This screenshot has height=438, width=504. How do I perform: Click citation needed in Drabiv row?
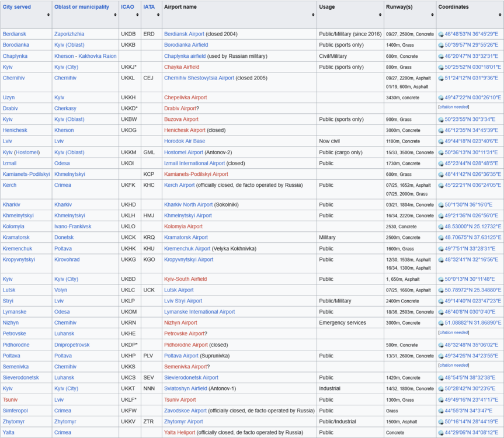pyautogui.click(x=454, y=107)
